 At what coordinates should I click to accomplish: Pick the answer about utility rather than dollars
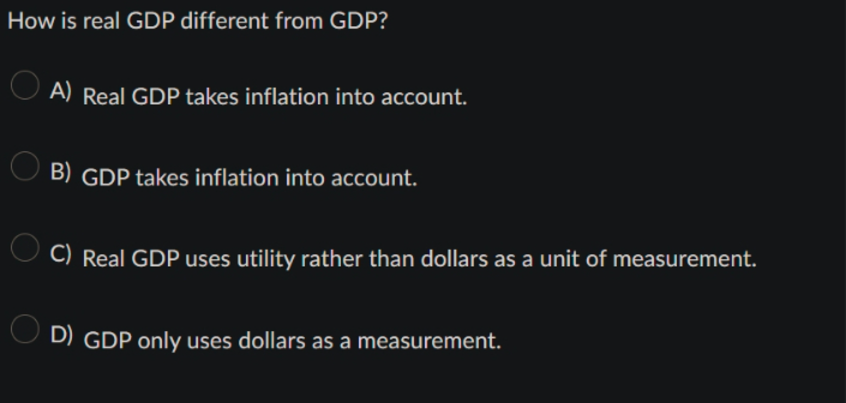click(x=419, y=259)
